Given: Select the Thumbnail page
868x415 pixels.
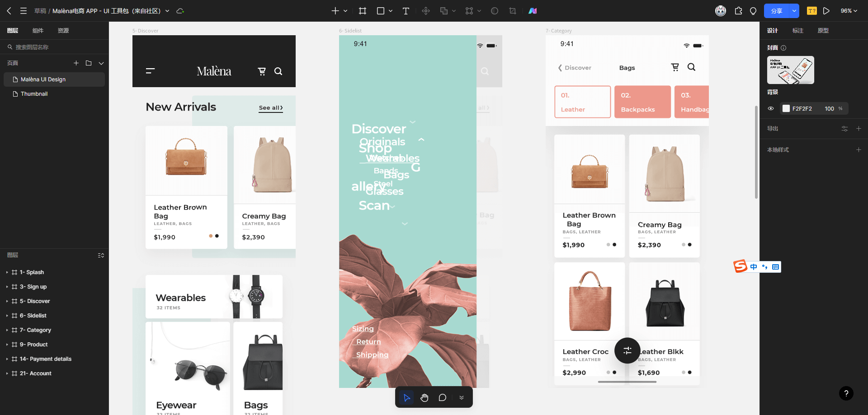Looking at the screenshot, I should [x=54, y=94].
